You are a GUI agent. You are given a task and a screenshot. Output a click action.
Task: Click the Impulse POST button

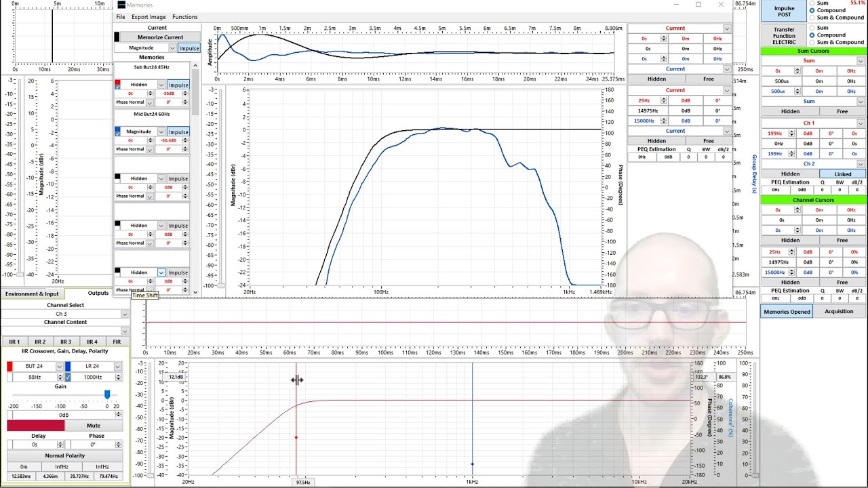784,12
